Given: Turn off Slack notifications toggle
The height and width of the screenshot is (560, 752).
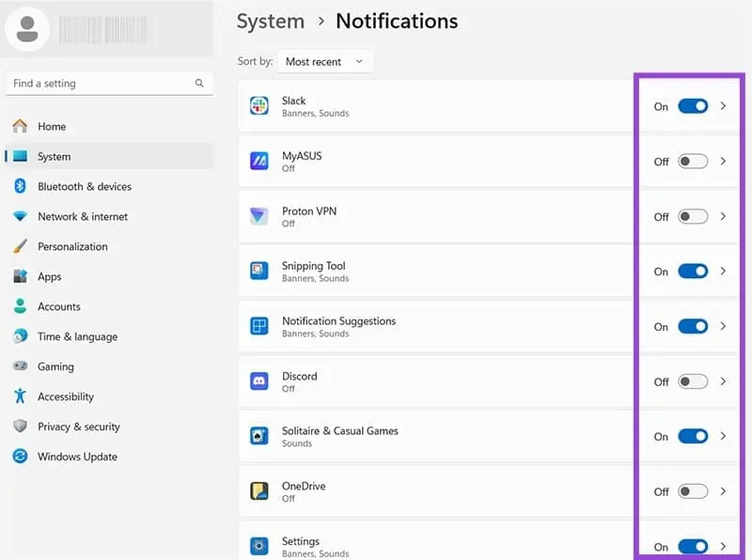Looking at the screenshot, I should click(x=693, y=106).
